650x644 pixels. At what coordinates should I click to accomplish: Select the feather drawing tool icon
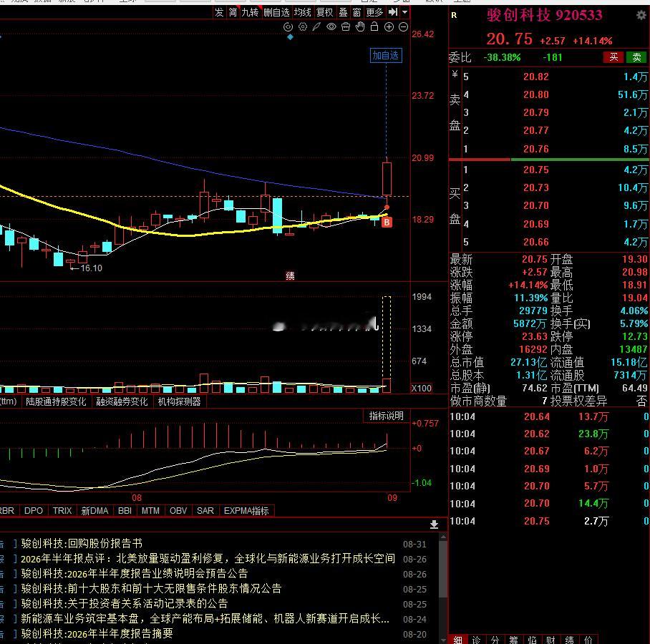click(316, 27)
